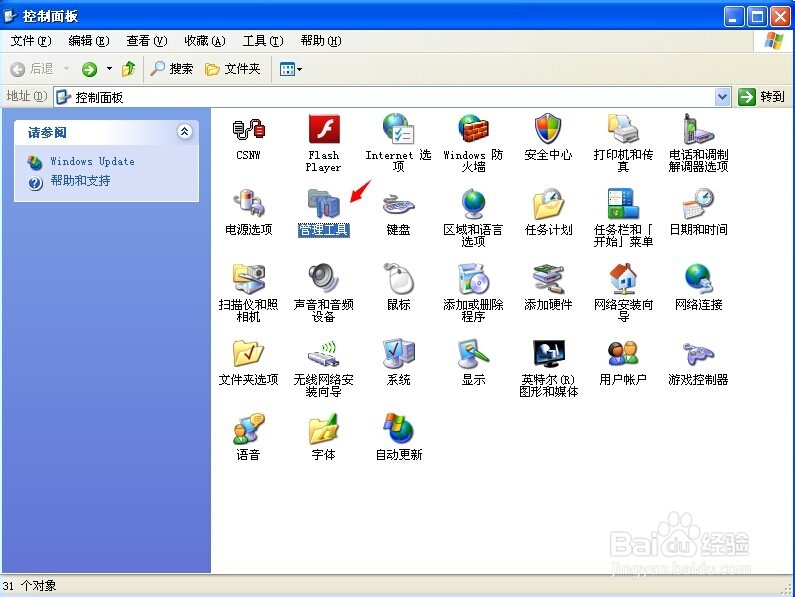The width and height of the screenshot is (795, 597).
Task: Open 电话和调制解调器选项 icon
Action: 698,130
